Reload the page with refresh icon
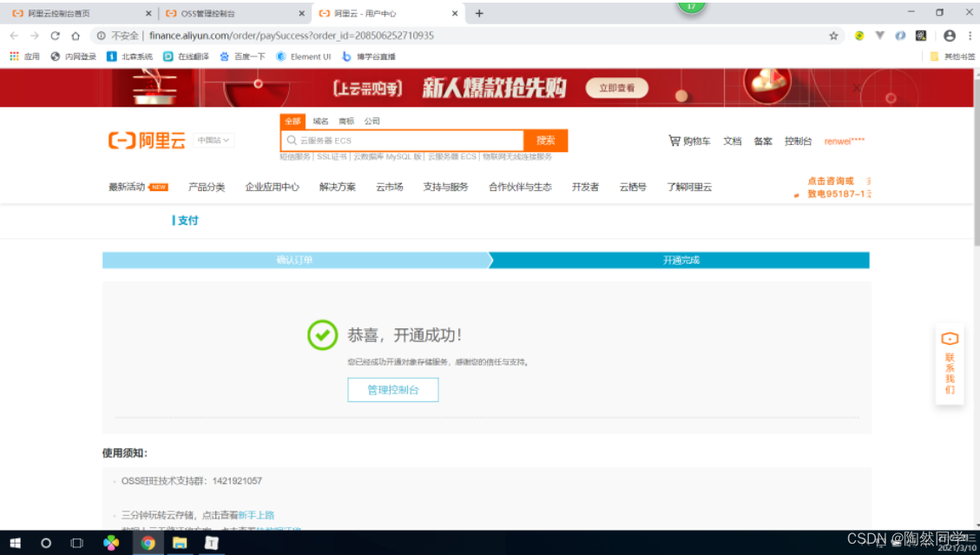Screen dimensions: 980x555 [x=55, y=36]
